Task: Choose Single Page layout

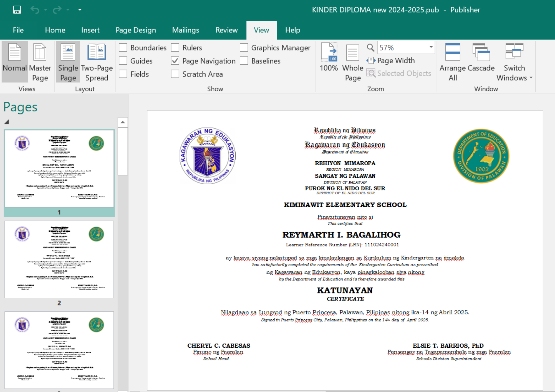Action: pos(68,62)
